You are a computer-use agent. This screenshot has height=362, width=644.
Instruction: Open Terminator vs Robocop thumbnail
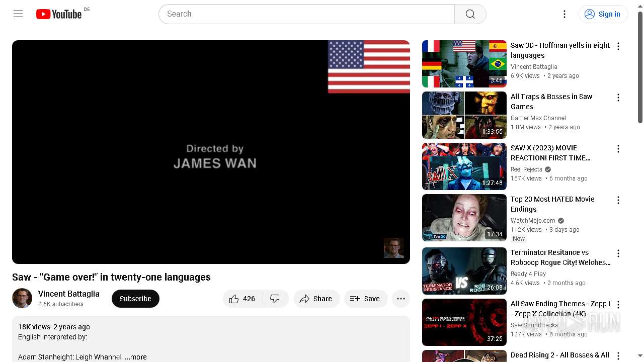point(464,271)
